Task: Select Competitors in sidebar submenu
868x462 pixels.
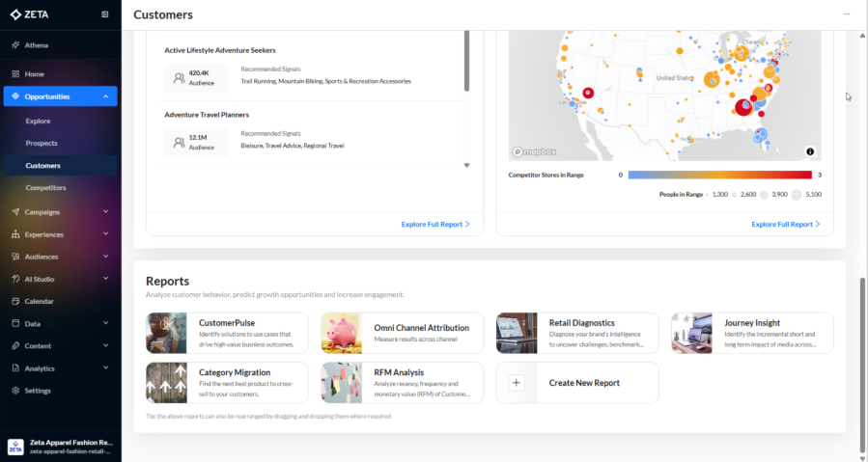Action: (x=45, y=187)
